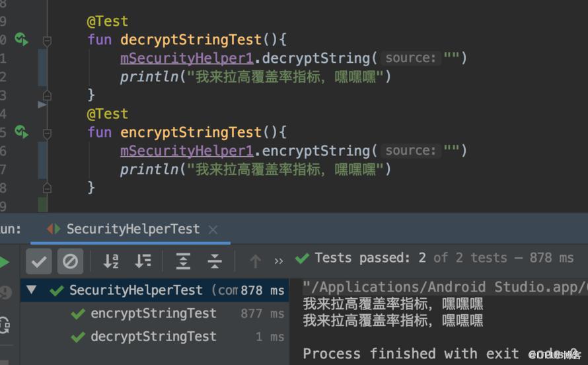Toggle show passed tests checkmark button

coord(39,261)
